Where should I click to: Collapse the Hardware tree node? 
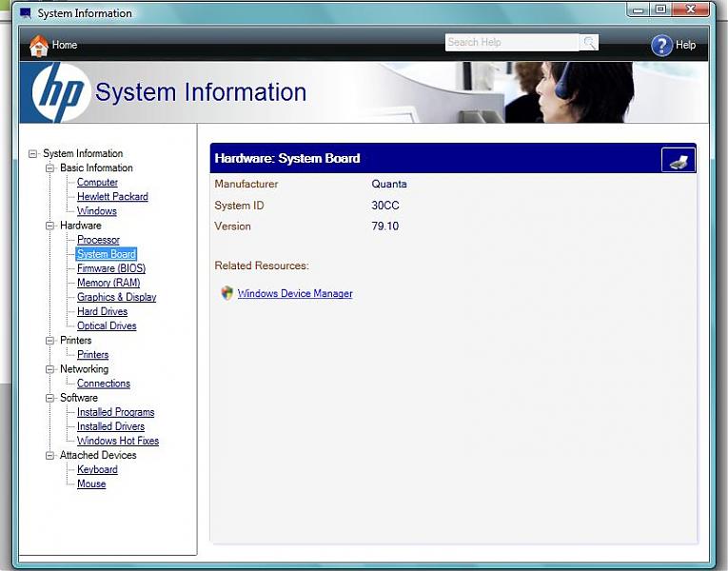[50, 226]
